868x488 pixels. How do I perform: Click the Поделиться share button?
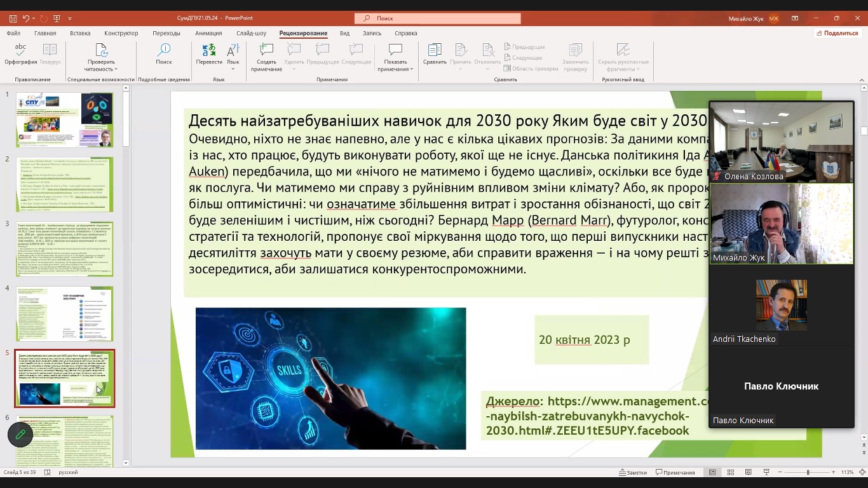coord(837,33)
